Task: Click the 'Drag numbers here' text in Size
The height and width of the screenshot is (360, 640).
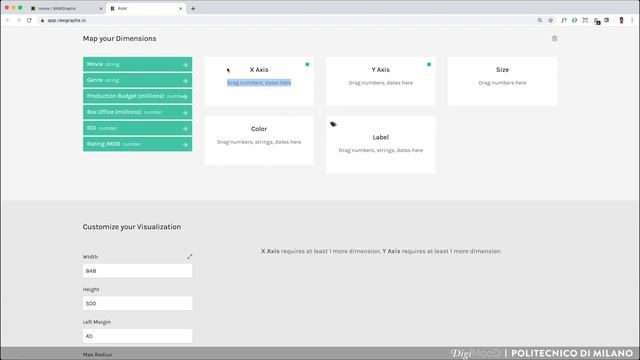Action: pyautogui.click(x=502, y=82)
